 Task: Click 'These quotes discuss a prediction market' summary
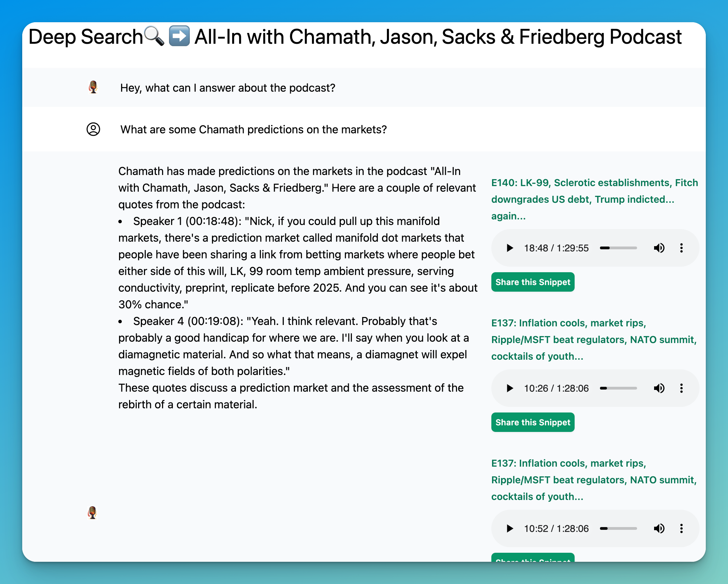291,396
